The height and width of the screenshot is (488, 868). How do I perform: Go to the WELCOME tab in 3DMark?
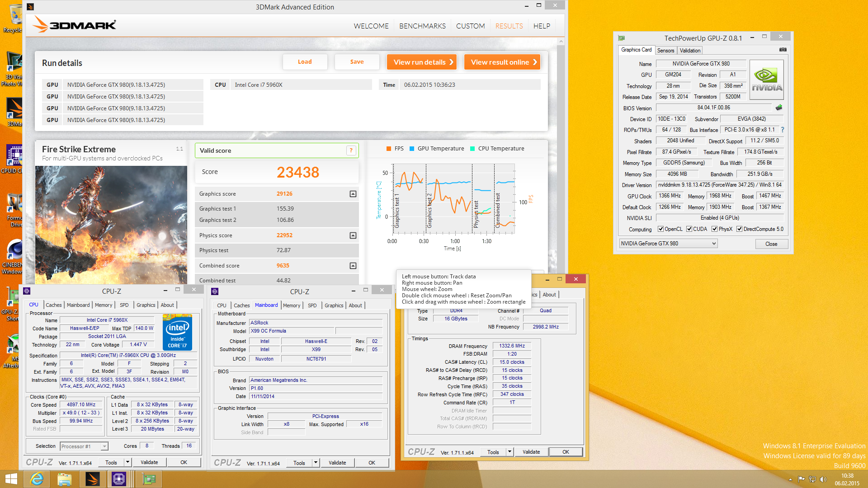371,26
